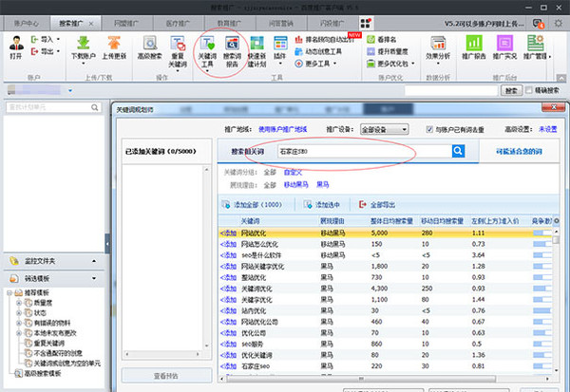Click the keyword table horizontal scrollbar
Image resolution: width=570 pixels, height=392 pixels.
pyautogui.click(x=361, y=379)
